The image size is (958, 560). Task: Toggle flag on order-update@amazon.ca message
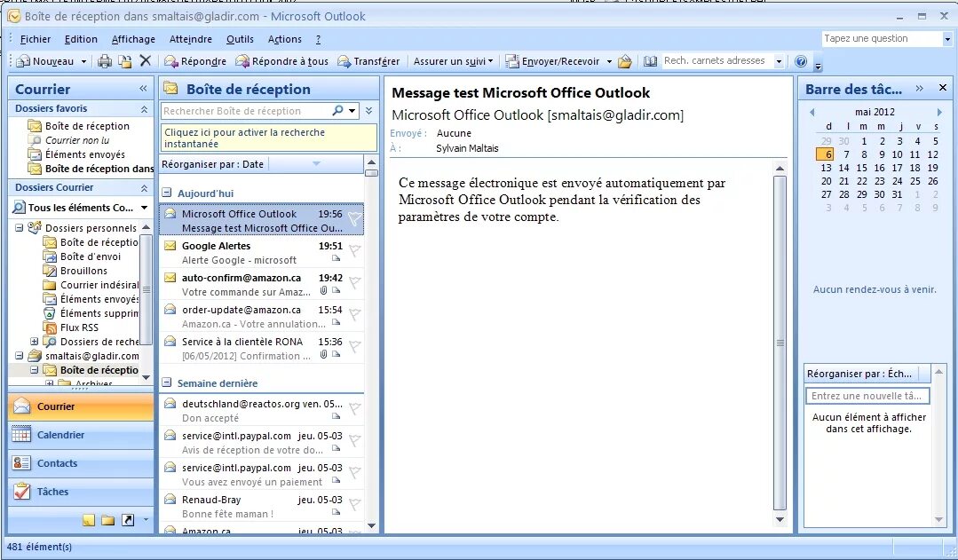[354, 314]
